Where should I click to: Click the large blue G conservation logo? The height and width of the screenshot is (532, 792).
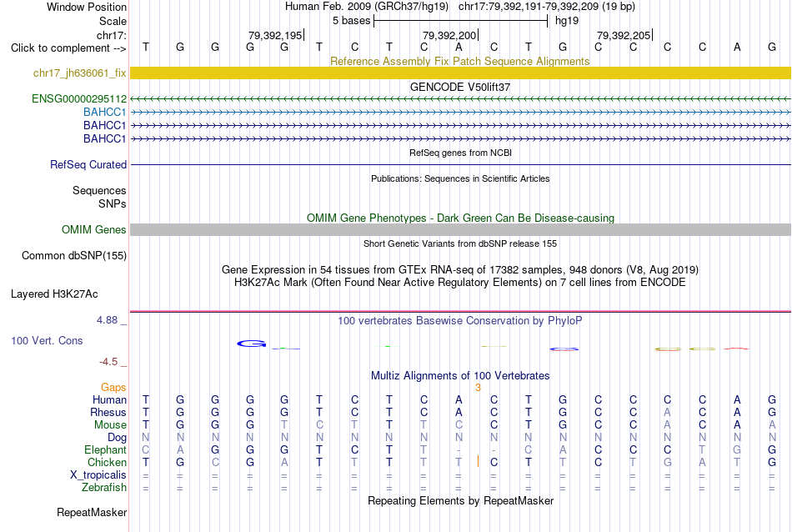coord(252,344)
